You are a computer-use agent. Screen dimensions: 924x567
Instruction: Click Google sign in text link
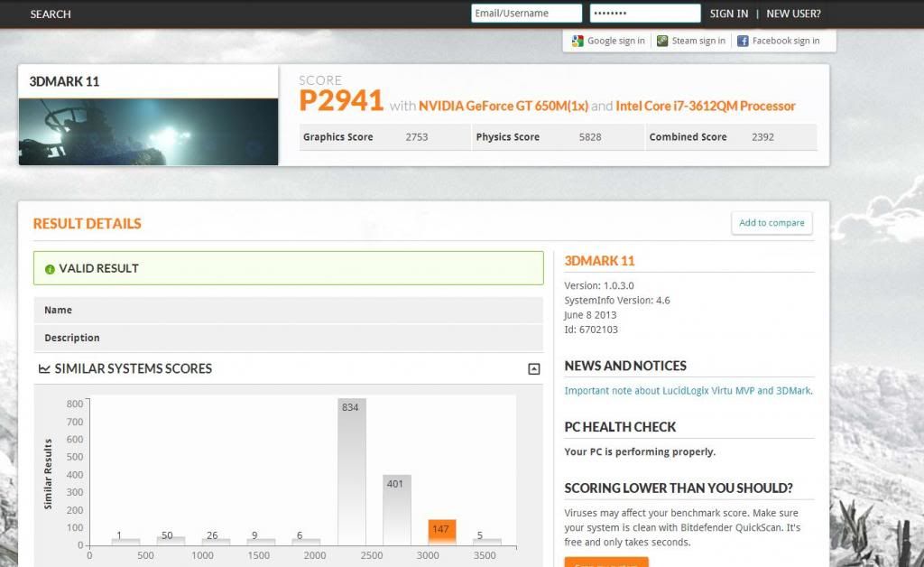[x=615, y=41]
